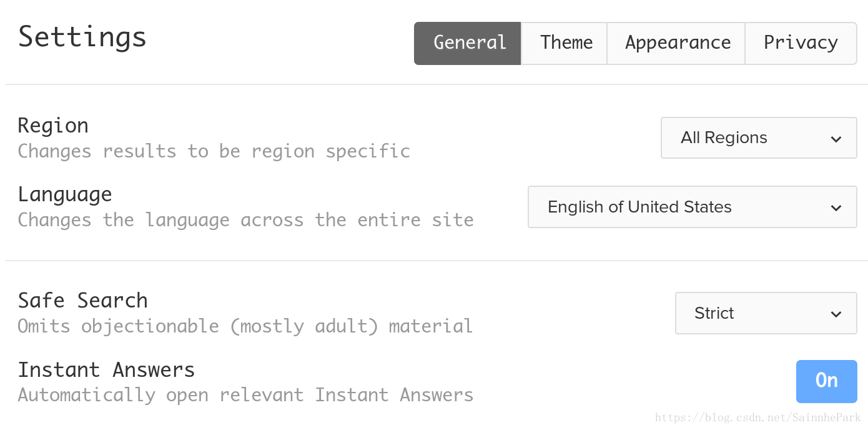
Task: Click the Language setting label
Action: pyautogui.click(x=65, y=194)
